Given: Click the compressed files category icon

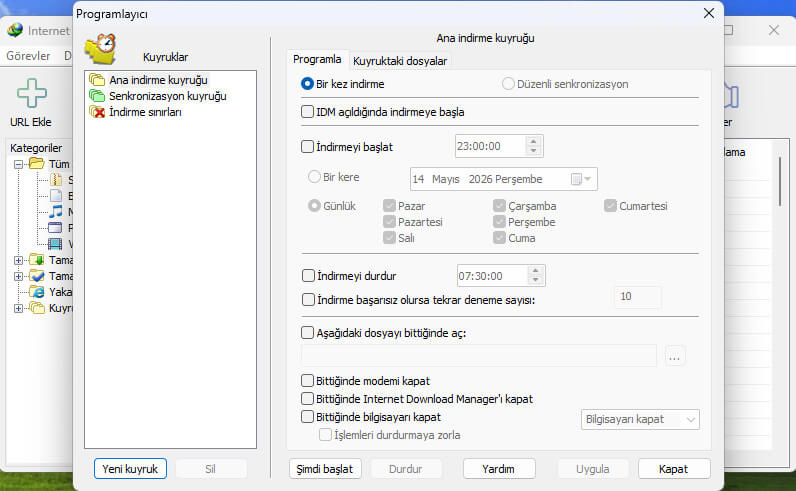Looking at the screenshot, I should pos(56,179).
